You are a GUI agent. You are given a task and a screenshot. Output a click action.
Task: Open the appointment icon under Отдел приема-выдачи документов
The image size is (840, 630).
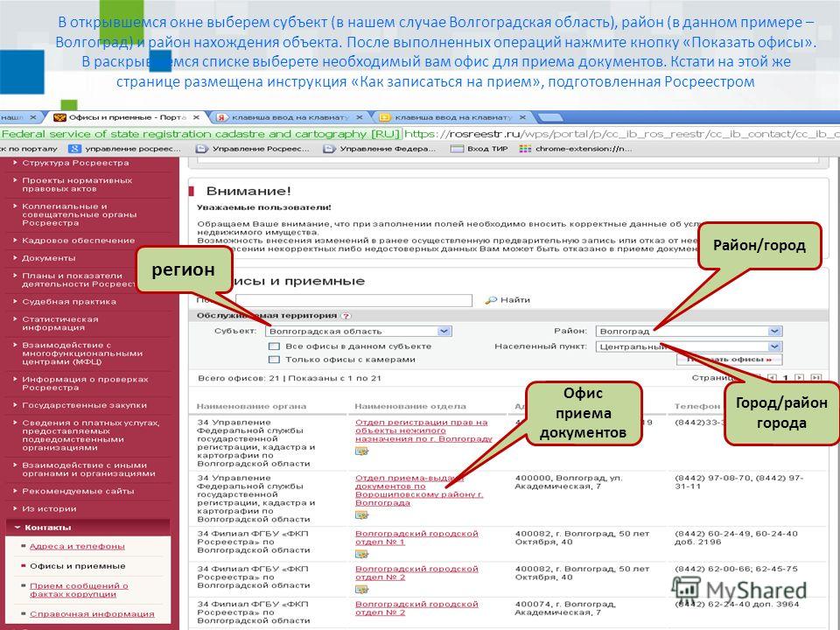pos(361,514)
